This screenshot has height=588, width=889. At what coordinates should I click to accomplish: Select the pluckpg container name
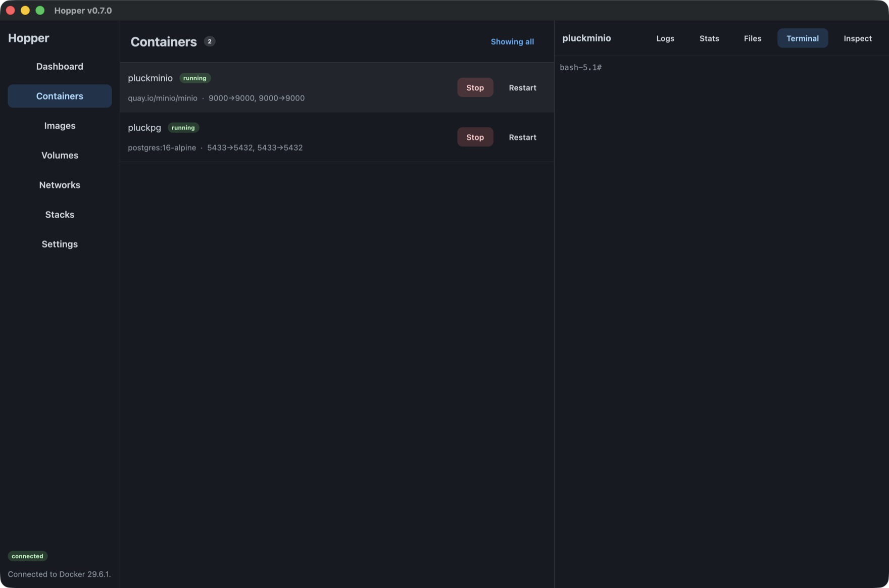coord(144,128)
